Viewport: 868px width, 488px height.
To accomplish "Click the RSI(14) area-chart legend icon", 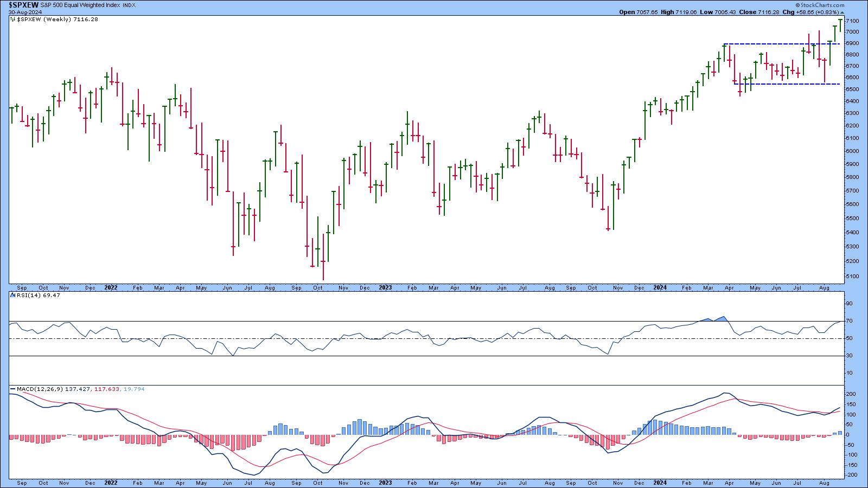I will pos(11,296).
